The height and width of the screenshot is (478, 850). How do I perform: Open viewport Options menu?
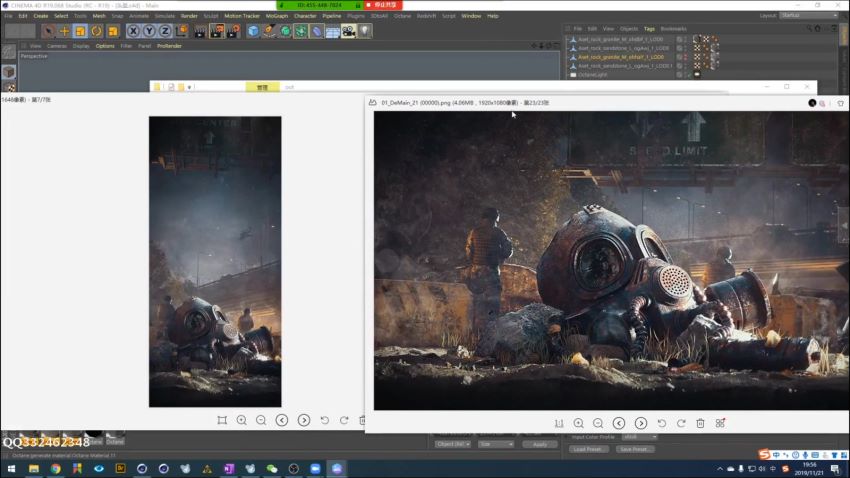click(x=105, y=46)
